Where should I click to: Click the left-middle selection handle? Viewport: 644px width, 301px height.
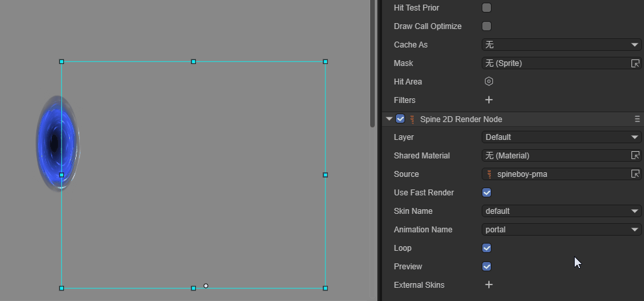click(x=61, y=175)
